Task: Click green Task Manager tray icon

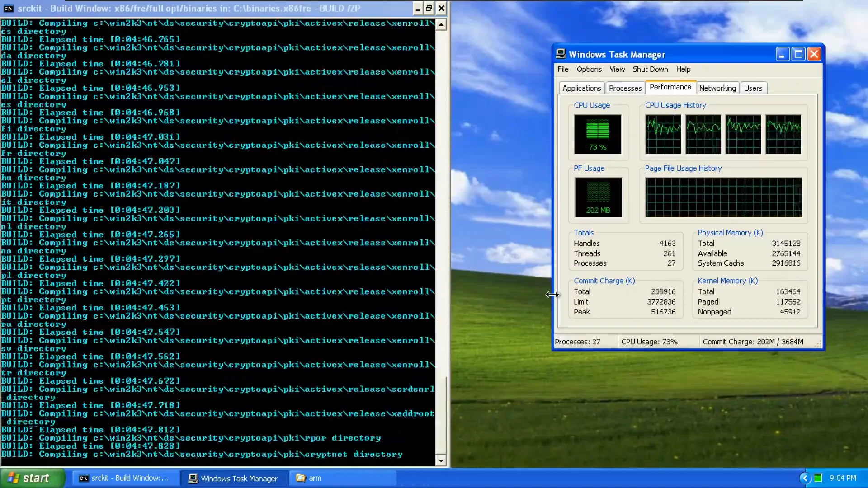Action: tap(818, 478)
